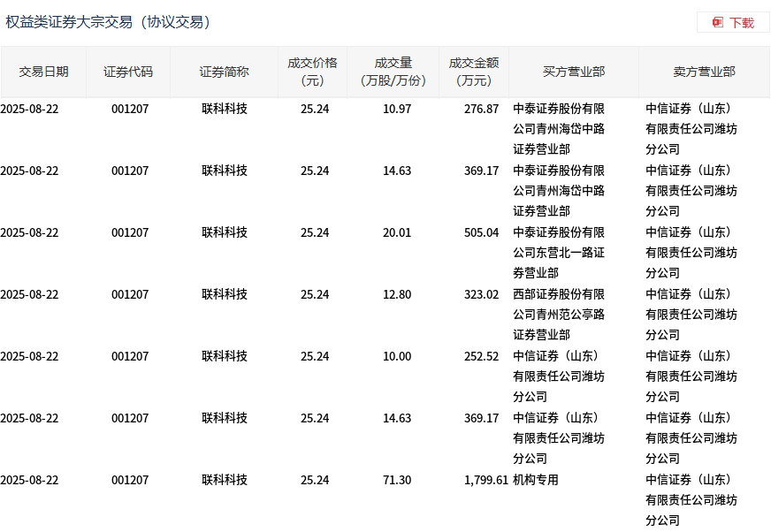771x532 pixels.
Task: Click the 机构专用 buyer cell
Action: point(536,480)
